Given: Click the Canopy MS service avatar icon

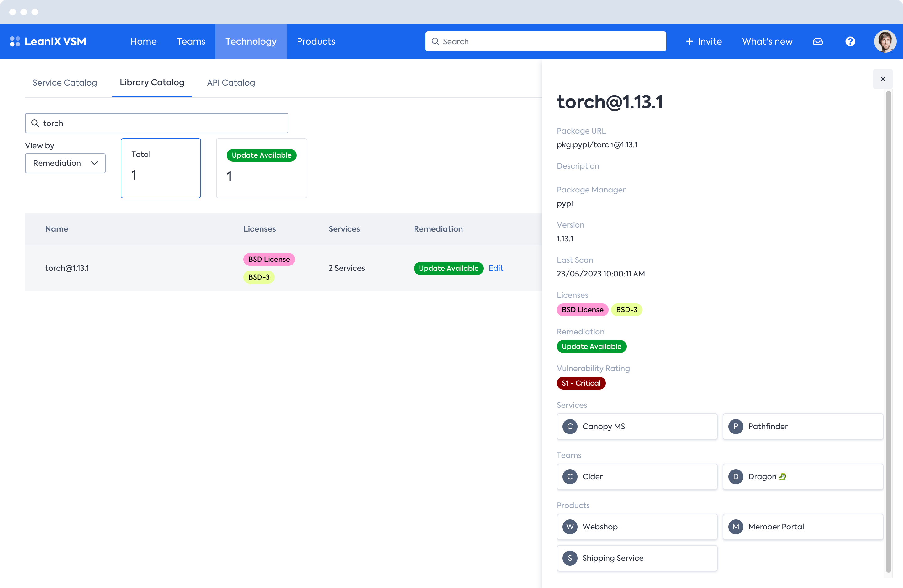Looking at the screenshot, I should 569,426.
